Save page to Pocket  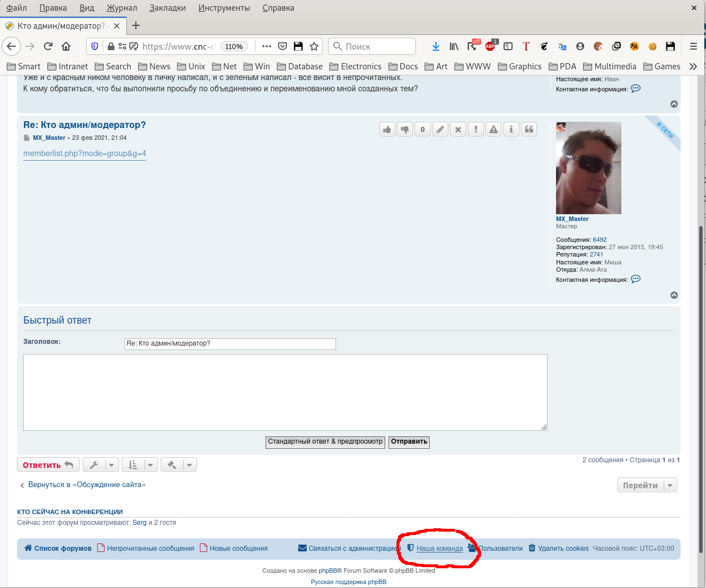283,46
